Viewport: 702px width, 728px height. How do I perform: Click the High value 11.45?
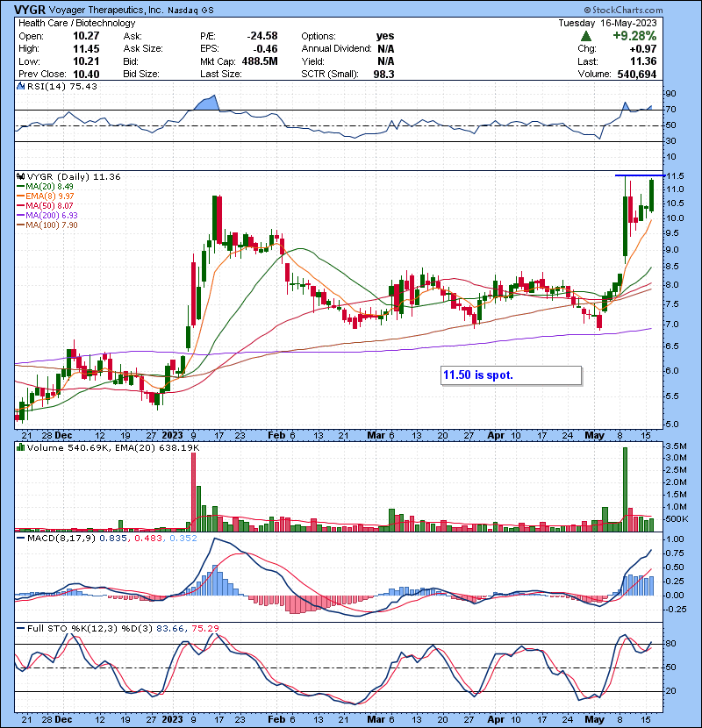86,49
